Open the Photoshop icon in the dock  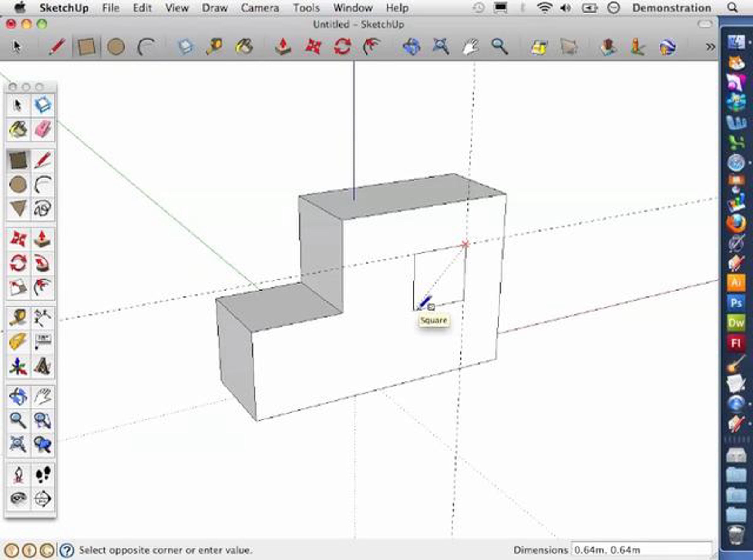pyautogui.click(x=736, y=302)
